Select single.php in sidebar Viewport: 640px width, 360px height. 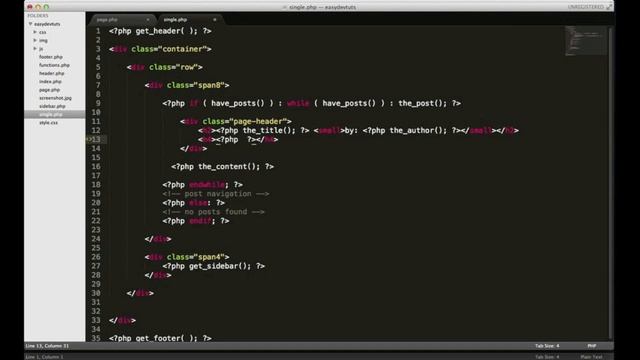(x=51, y=114)
